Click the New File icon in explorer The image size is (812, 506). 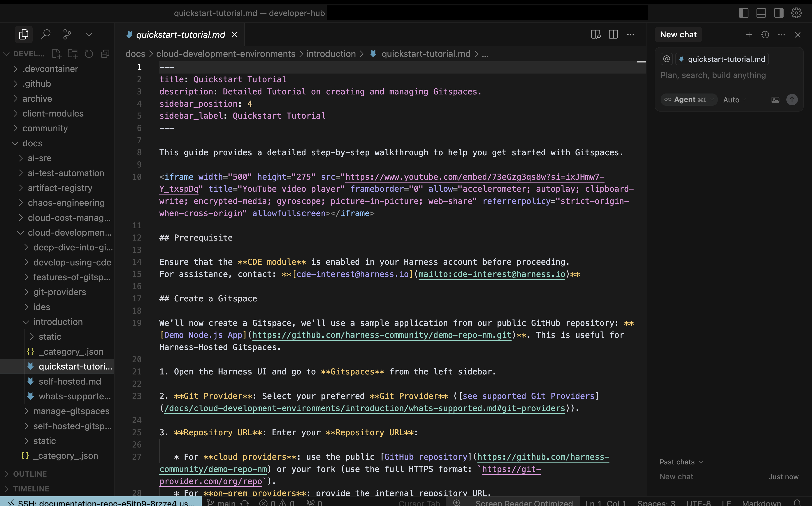(56, 54)
